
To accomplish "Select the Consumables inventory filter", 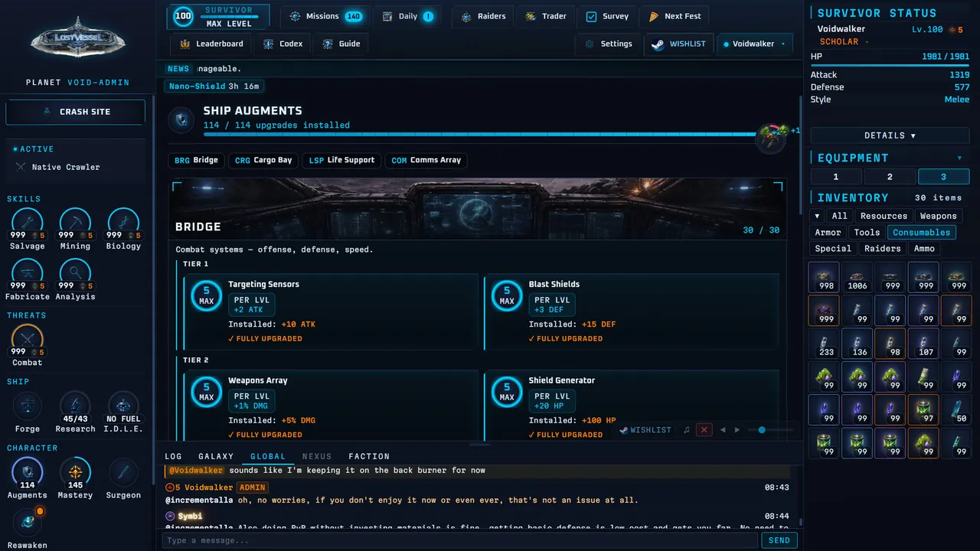I will tap(921, 233).
